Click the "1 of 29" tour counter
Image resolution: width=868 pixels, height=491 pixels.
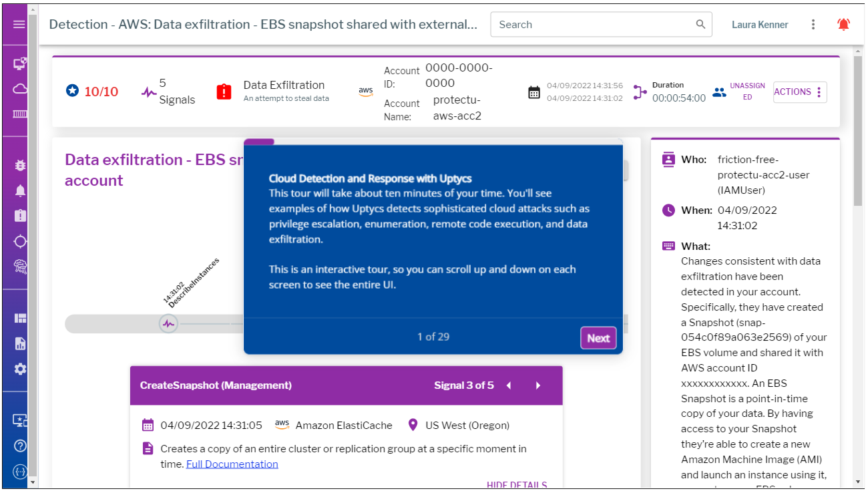coord(433,337)
